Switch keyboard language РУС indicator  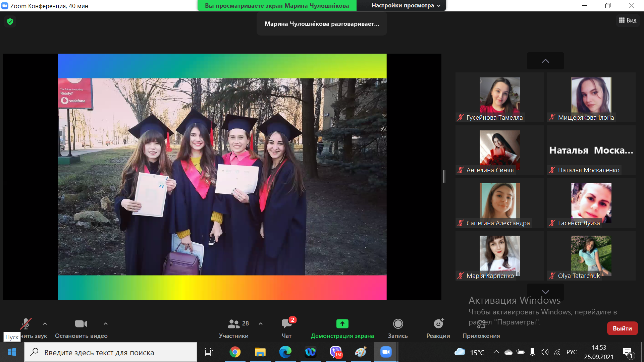(x=572, y=352)
